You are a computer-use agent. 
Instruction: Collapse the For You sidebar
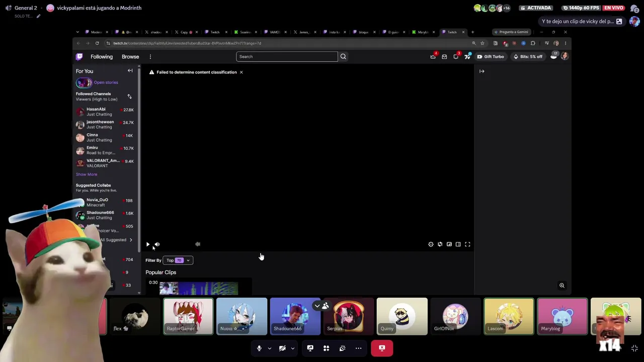[x=130, y=71]
